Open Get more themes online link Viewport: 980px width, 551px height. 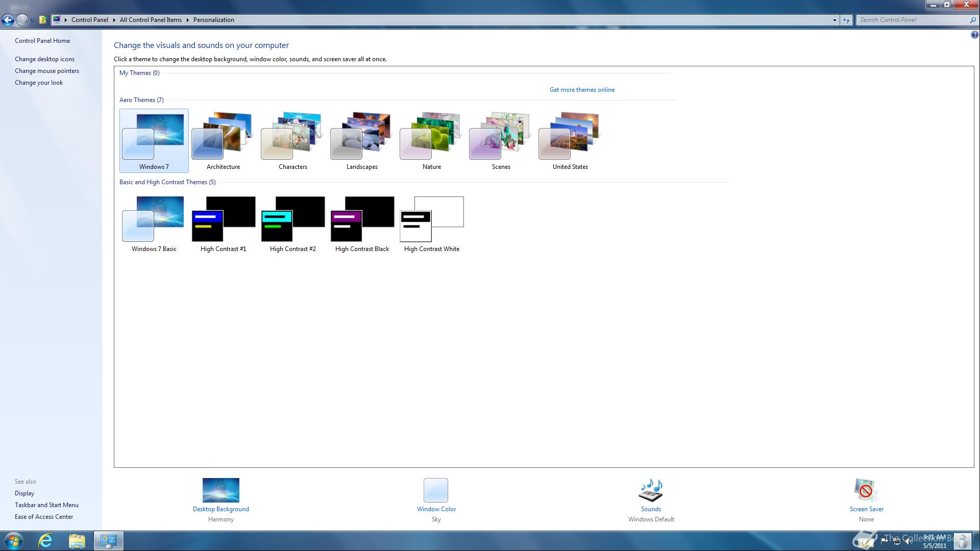coord(582,90)
